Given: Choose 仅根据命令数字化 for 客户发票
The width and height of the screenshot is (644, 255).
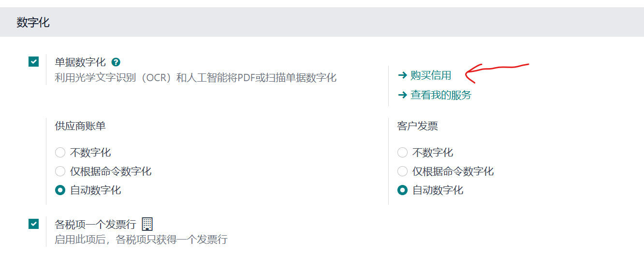Looking at the screenshot, I should coord(402,171).
